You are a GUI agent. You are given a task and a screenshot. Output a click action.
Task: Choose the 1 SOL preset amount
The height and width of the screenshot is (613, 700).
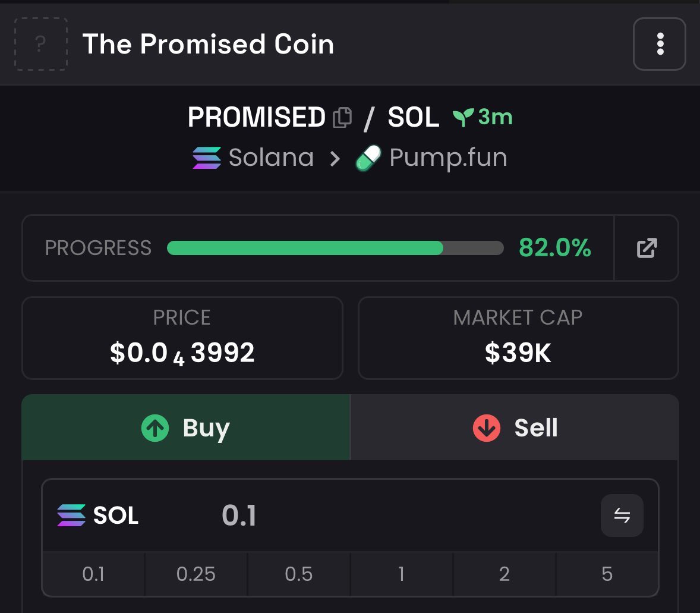tap(402, 574)
